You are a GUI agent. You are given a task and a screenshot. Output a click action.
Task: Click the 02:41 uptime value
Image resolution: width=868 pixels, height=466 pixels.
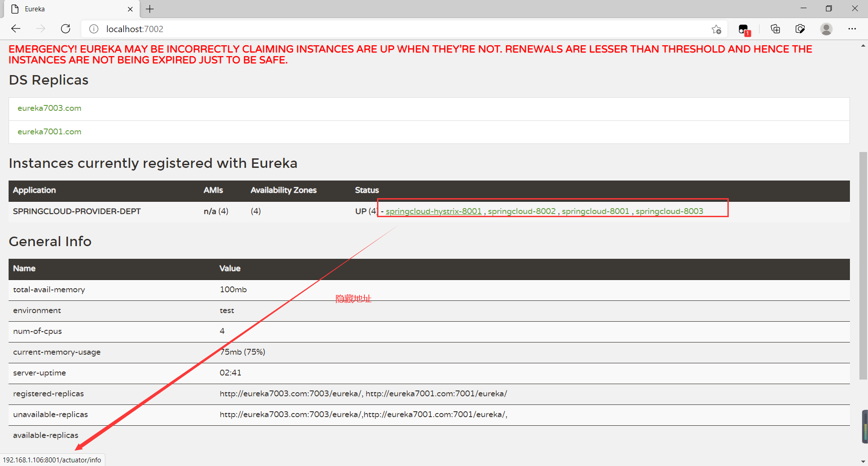coord(231,373)
